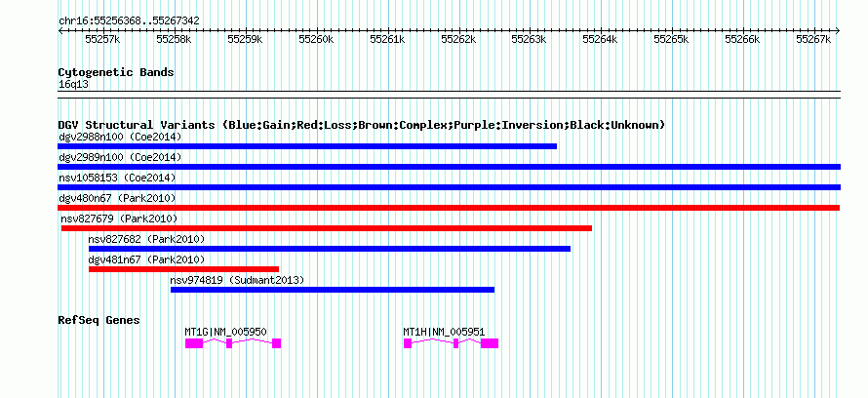Open the dgv480n67 (Park2010) label

tap(117, 198)
